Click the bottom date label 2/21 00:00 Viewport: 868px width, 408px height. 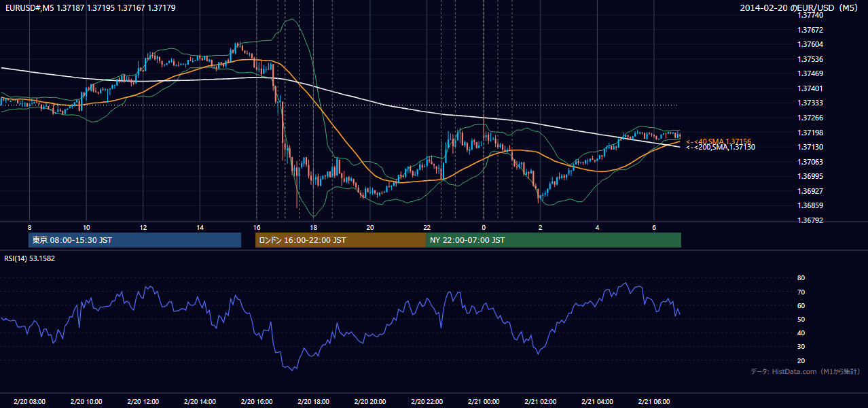[x=483, y=402]
